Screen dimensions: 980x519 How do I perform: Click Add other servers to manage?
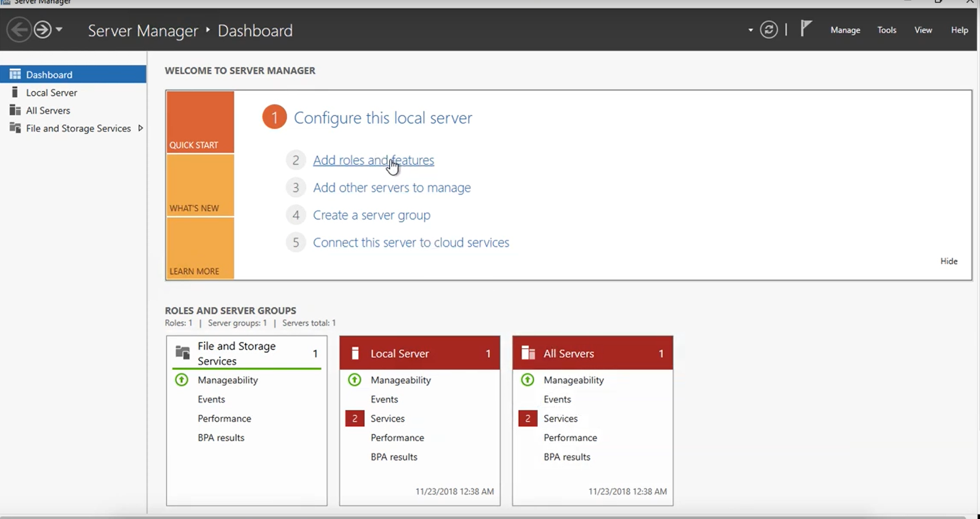point(392,187)
